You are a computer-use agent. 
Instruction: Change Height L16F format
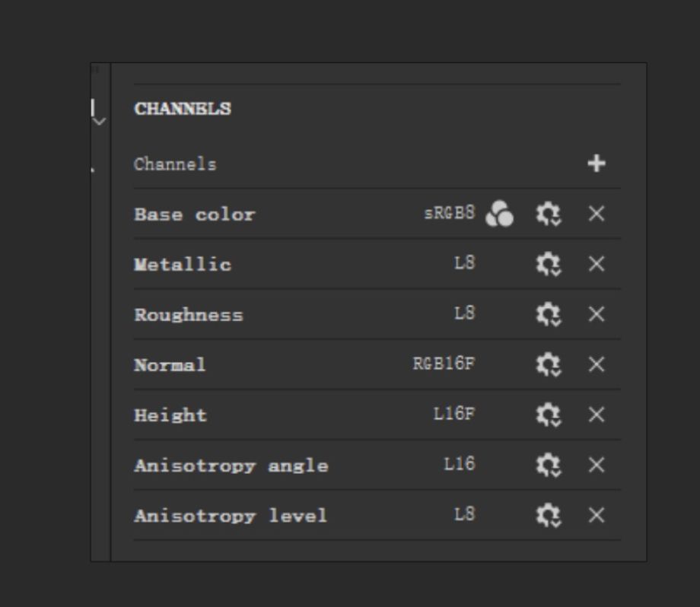coord(453,415)
